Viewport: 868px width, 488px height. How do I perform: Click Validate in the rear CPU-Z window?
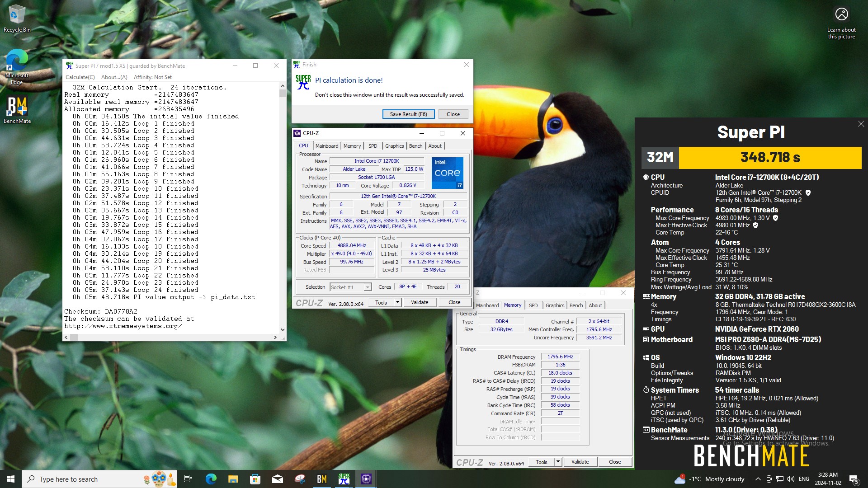pos(580,462)
